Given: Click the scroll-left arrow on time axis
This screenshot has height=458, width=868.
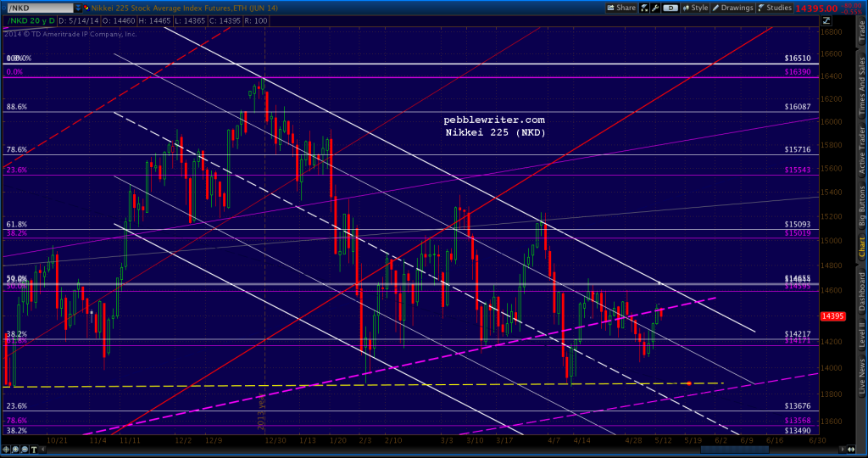Looking at the screenshot, I should (43, 450).
